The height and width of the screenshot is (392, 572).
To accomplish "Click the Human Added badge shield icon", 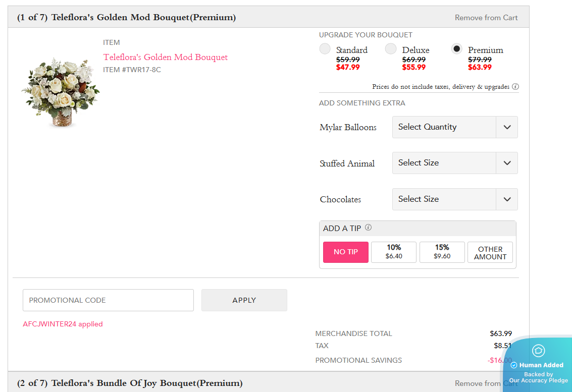I will coord(538,350).
